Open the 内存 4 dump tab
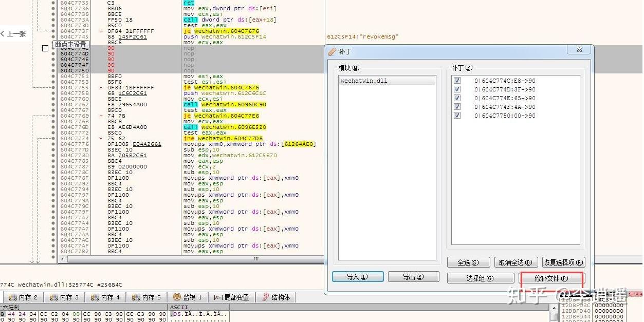Viewport: 644px width, 322px height. [x=106, y=297]
